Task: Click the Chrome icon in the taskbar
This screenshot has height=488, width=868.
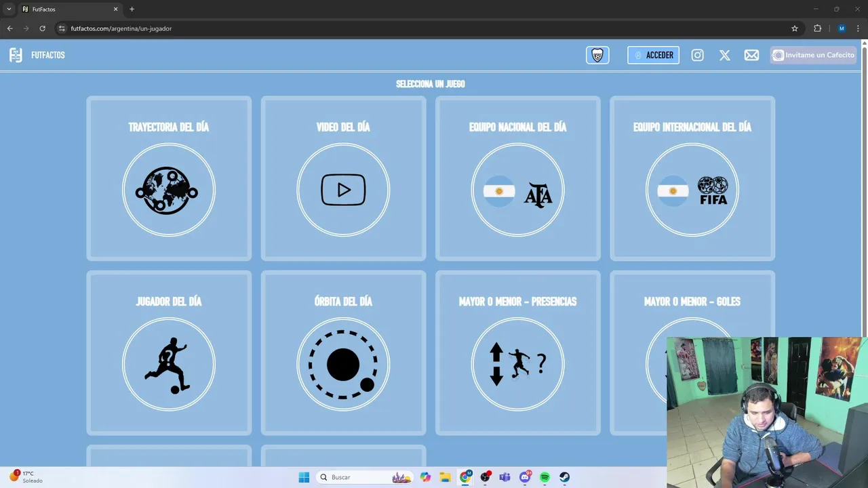Action: pyautogui.click(x=465, y=477)
